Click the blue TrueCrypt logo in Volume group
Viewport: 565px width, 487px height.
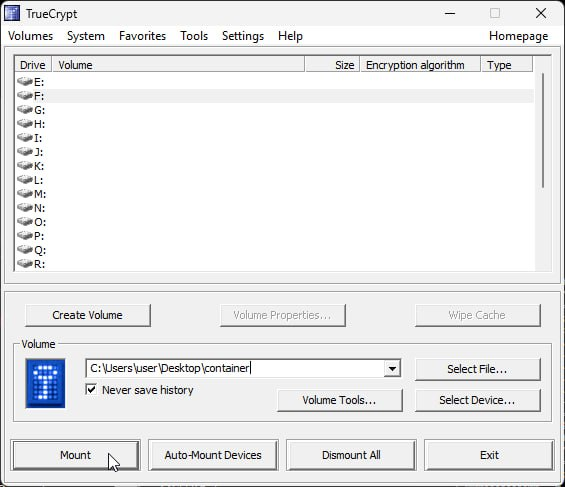tap(45, 383)
